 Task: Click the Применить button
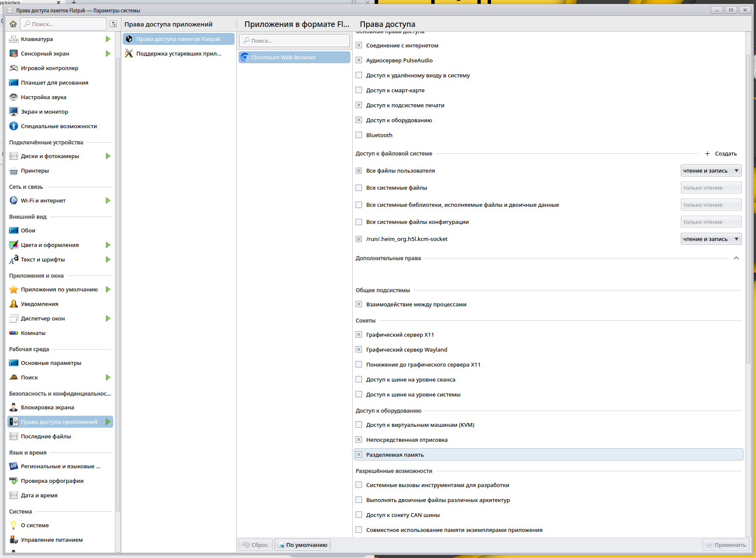tap(726, 545)
